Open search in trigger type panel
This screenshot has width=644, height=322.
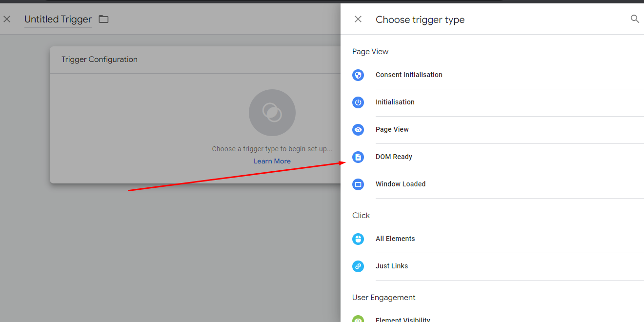pyautogui.click(x=635, y=19)
